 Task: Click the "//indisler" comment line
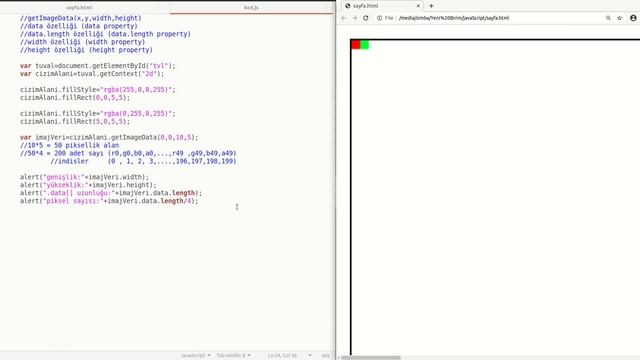click(x=143, y=161)
